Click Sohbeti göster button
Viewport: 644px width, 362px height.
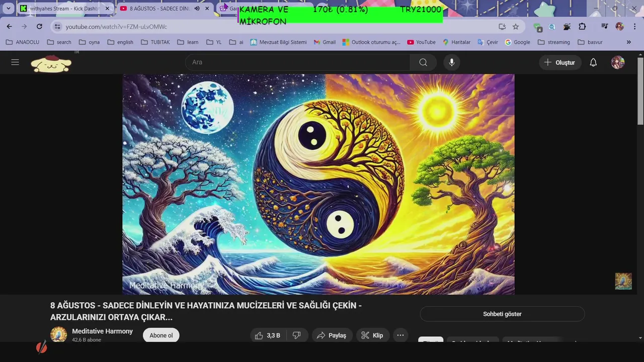tap(502, 314)
